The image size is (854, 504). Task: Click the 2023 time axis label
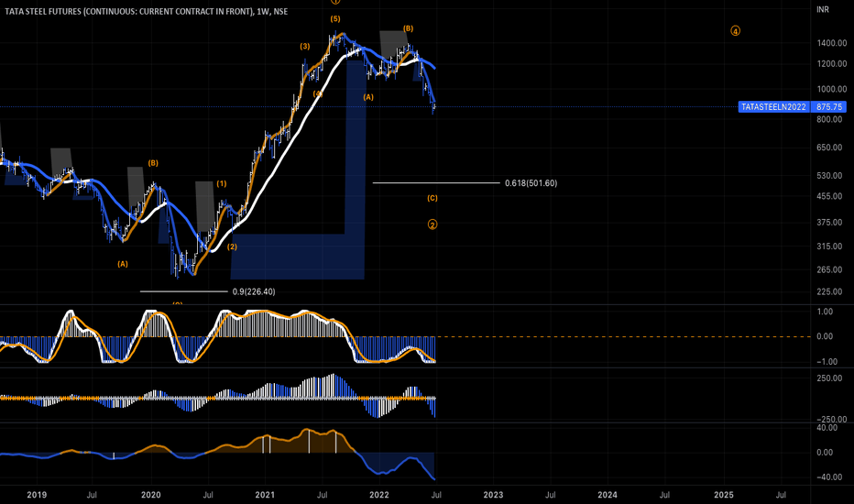click(x=494, y=495)
